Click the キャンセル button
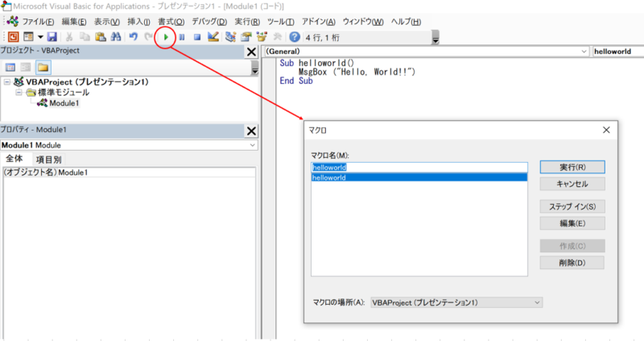Screen dimensions: 644x341 point(572,184)
